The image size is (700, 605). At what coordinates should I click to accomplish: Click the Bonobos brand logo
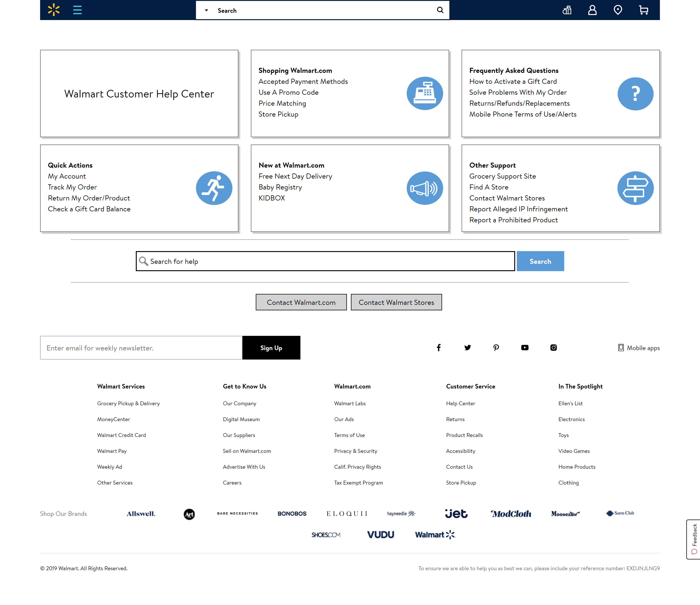pos(292,514)
